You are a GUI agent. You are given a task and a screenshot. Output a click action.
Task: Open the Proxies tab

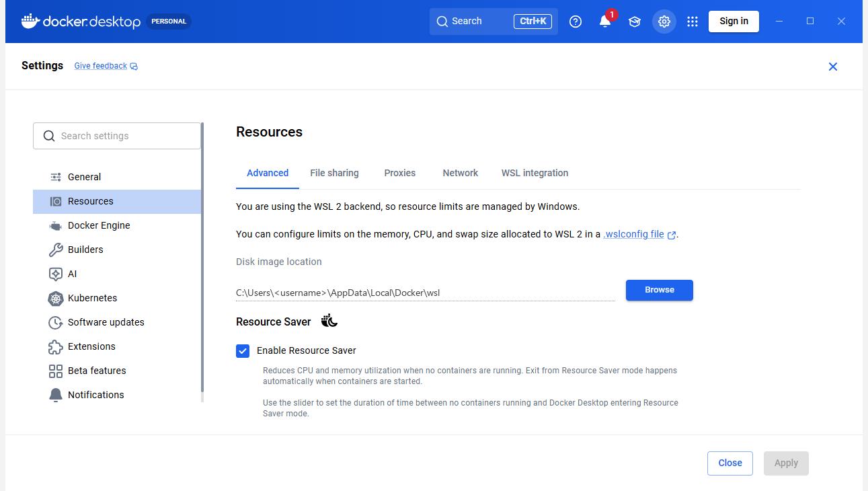coord(400,173)
